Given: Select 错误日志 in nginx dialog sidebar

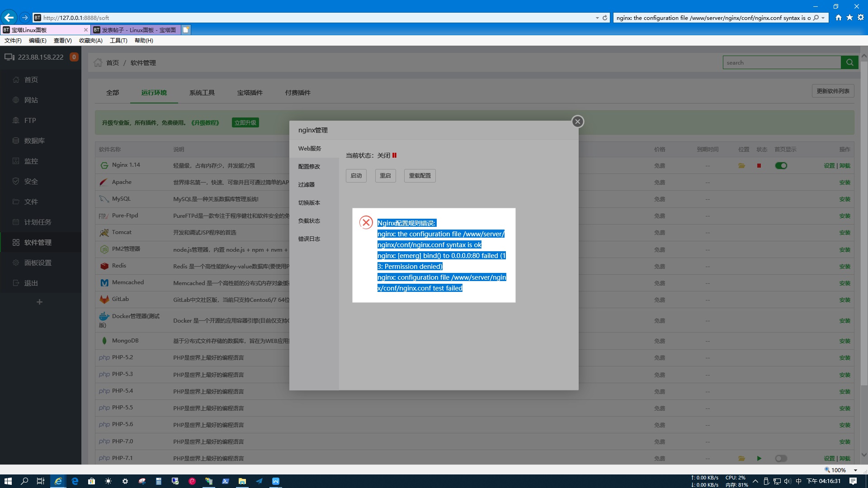Looking at the screenshot, I should (309, 239).
